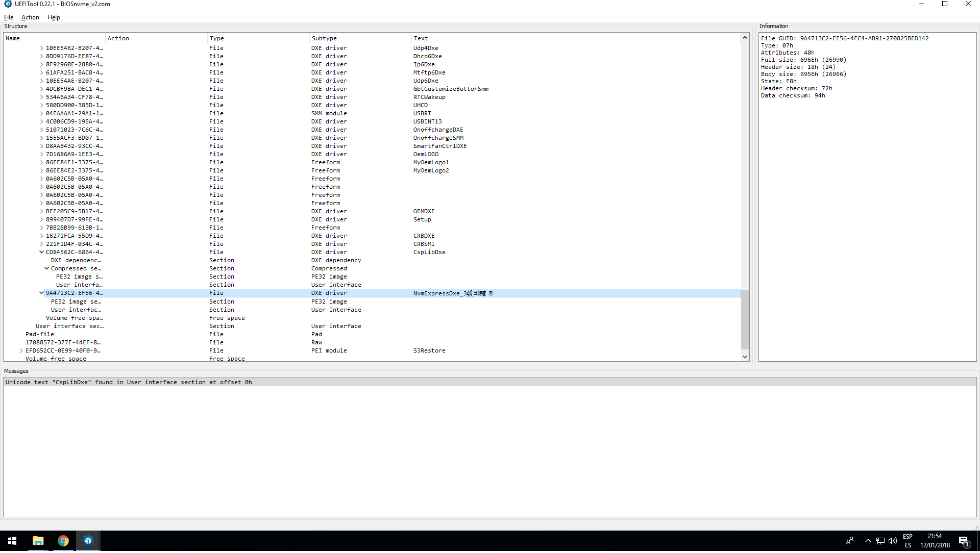The height and width of the screenshot is (553, 980).
Task: Select the 7BB28B99-61BB Freeform row
Action: (x=372, y=228)
